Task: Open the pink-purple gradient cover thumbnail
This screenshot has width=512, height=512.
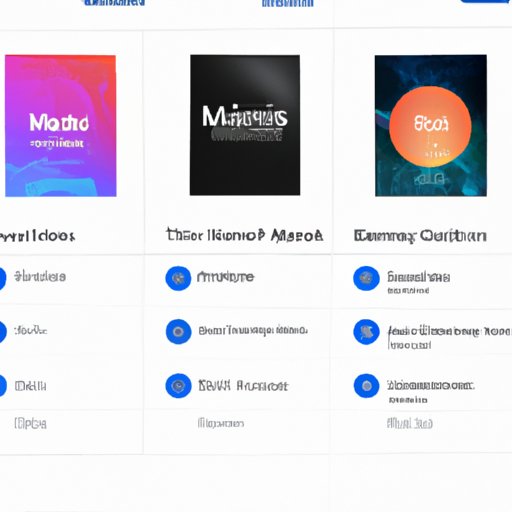Action: (61, 126)
